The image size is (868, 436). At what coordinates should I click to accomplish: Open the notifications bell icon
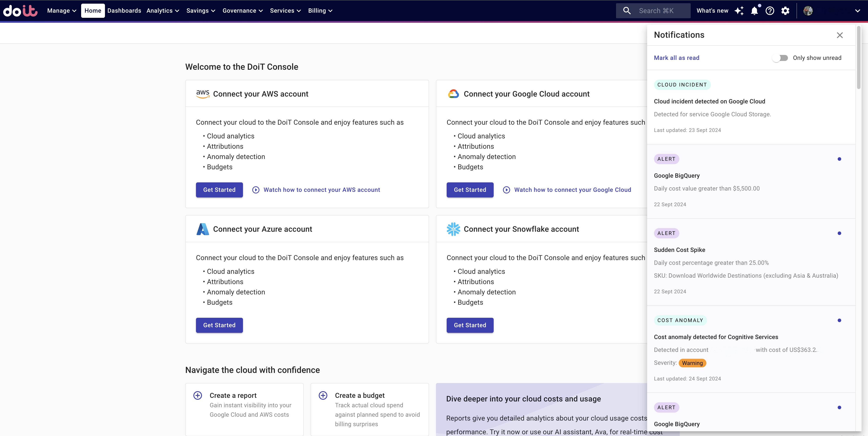point(754,11)
